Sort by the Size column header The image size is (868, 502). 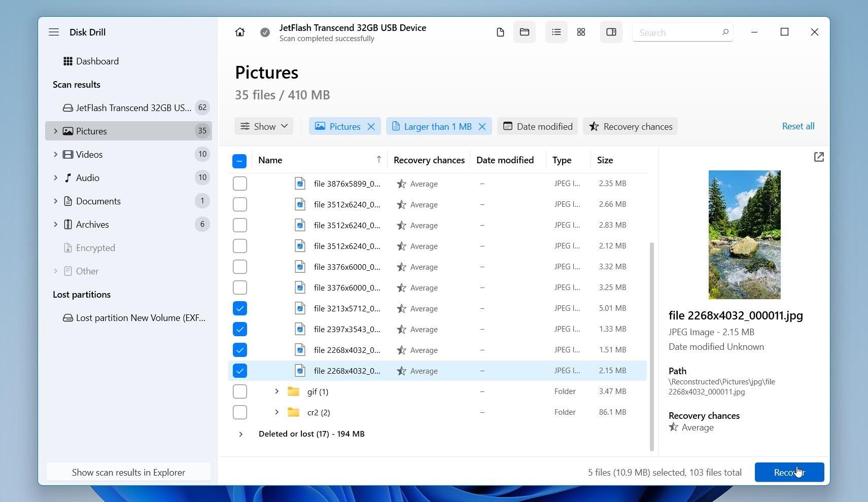point(605,160)
